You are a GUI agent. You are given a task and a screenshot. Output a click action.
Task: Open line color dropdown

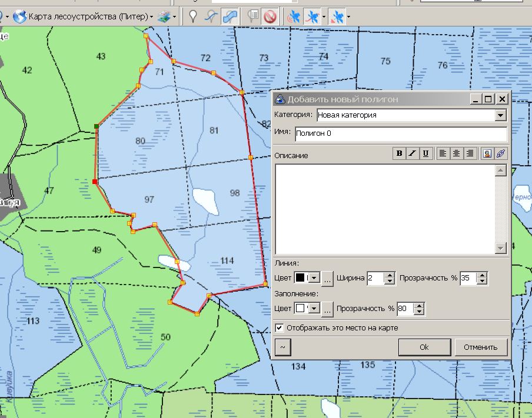coord(314,278)
